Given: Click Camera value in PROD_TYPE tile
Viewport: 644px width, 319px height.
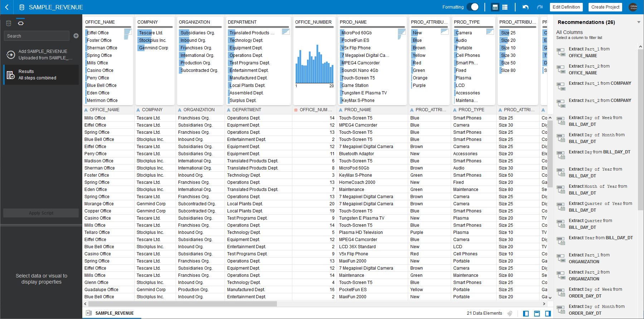Looking at the screenshot, I should (x=464, y=33).
